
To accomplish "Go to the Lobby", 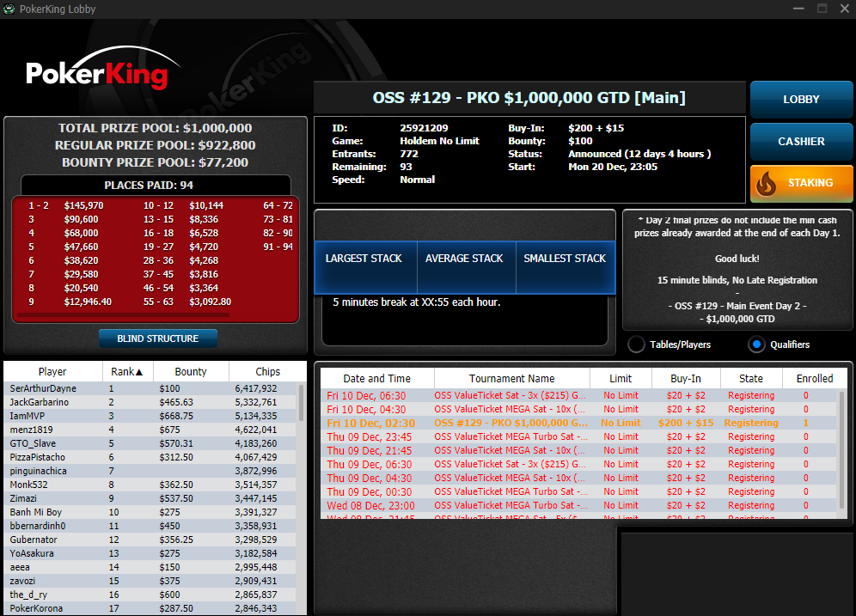I will [801, 100].
